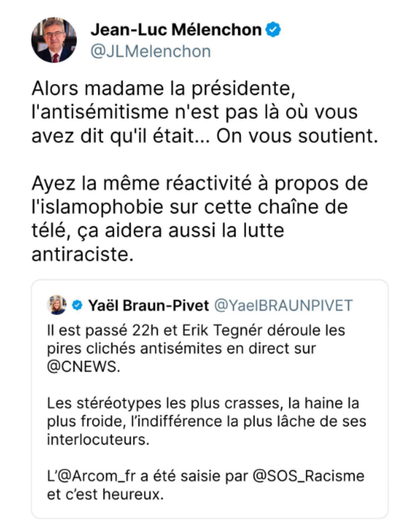Click the @YaelBRAUNPIVET handle
Viewport: 415px width, 532px height.
point(283,306)
